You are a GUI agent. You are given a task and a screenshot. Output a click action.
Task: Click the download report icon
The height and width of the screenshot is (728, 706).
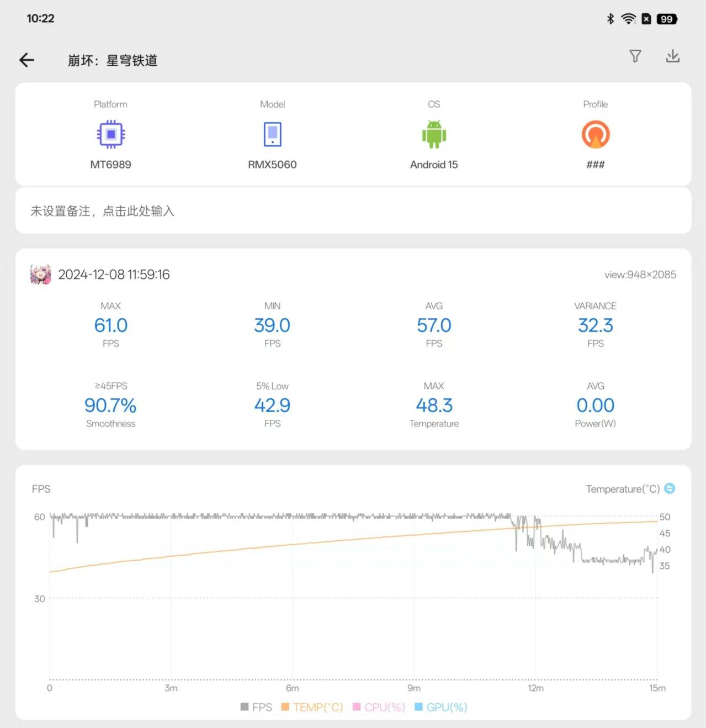pos(672,56)
